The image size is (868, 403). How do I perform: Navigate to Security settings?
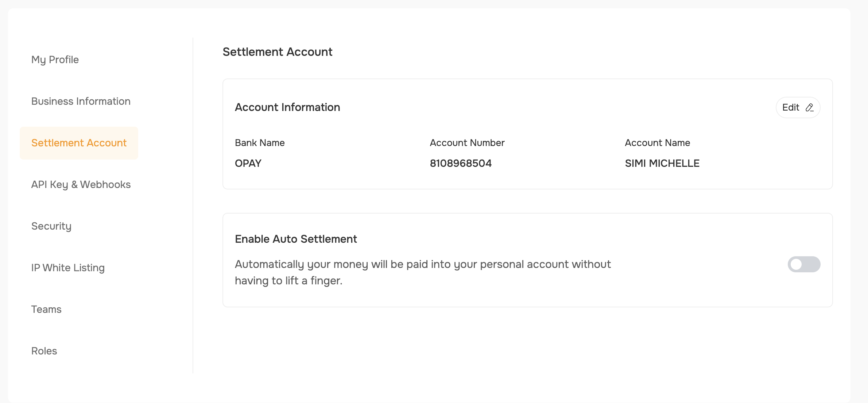(51, 226)
